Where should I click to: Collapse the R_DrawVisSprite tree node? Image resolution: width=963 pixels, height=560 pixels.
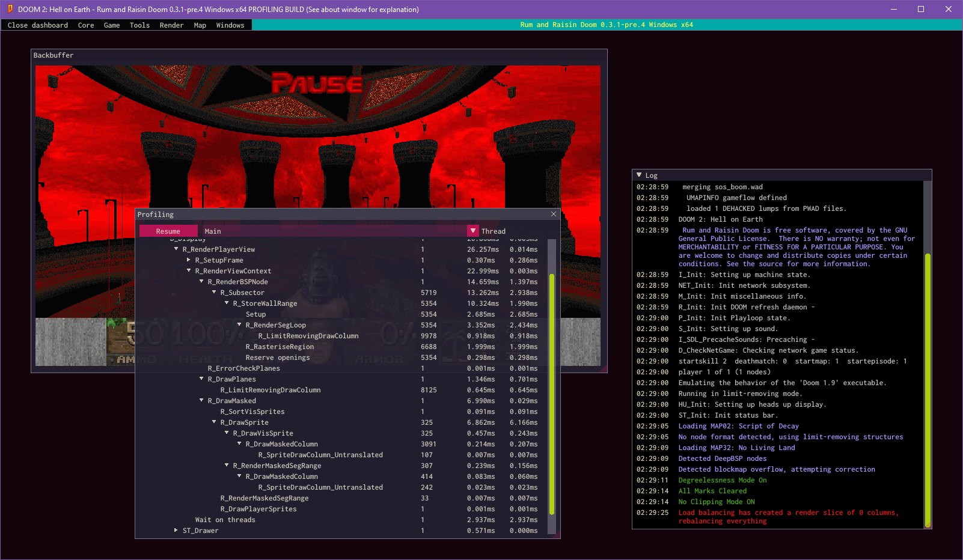tap(227, 433)
